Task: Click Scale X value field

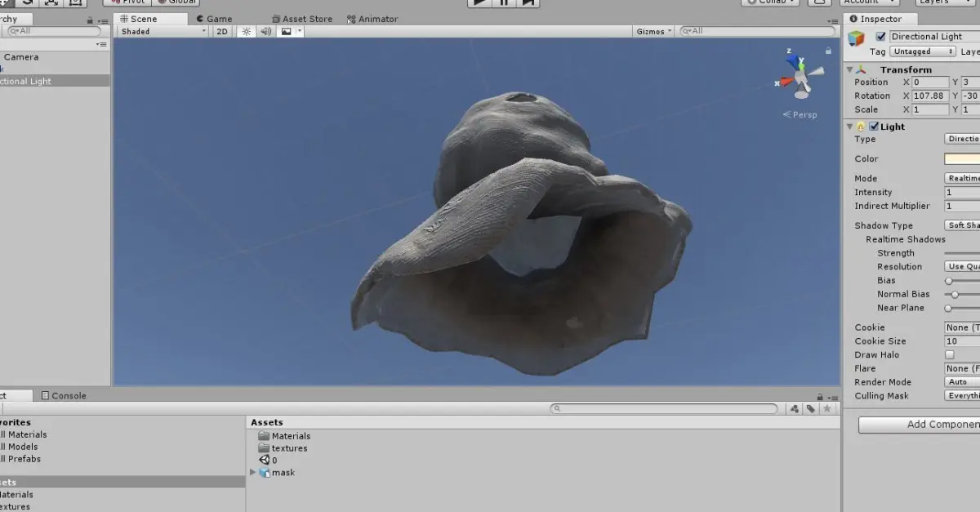Action: [x=930, y=109]
